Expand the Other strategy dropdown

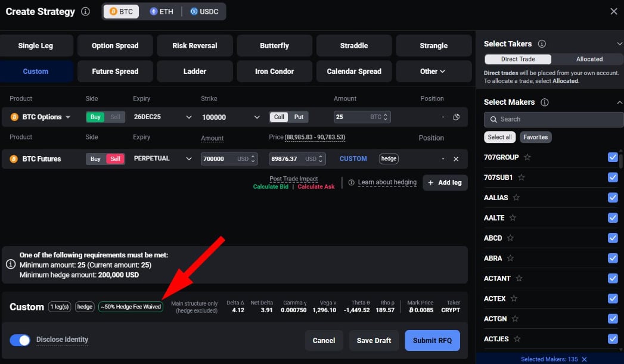click(x=433, y=71)
